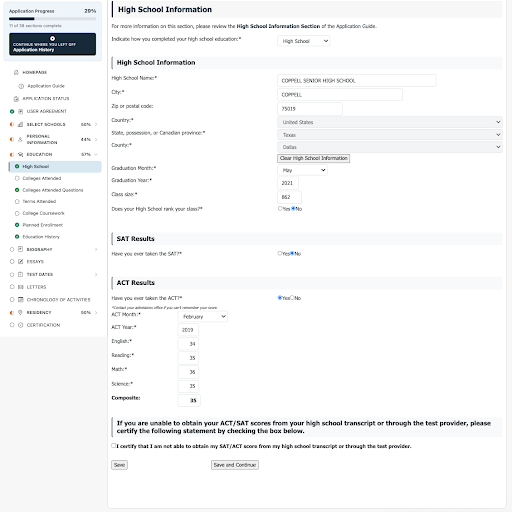Open the High School sidebar item

pyautogui.click(x=55, y=167)
